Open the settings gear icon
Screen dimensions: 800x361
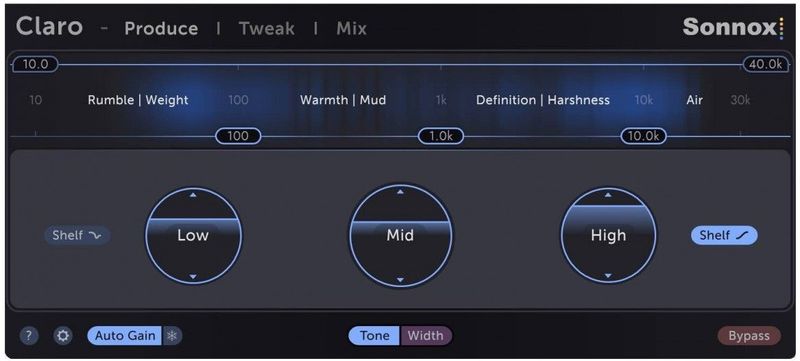[x=63, y=336]
